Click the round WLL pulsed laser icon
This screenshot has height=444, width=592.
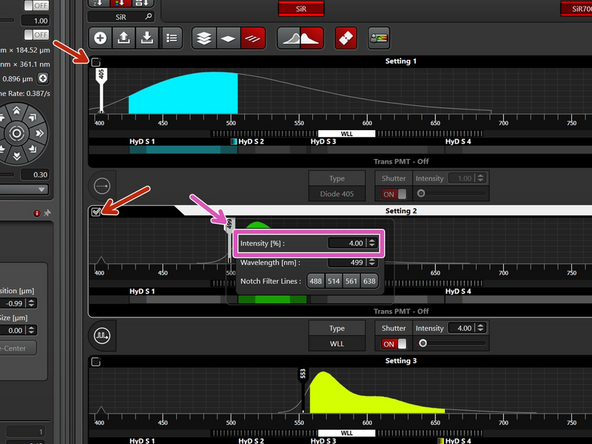click(x=102, y=335)
